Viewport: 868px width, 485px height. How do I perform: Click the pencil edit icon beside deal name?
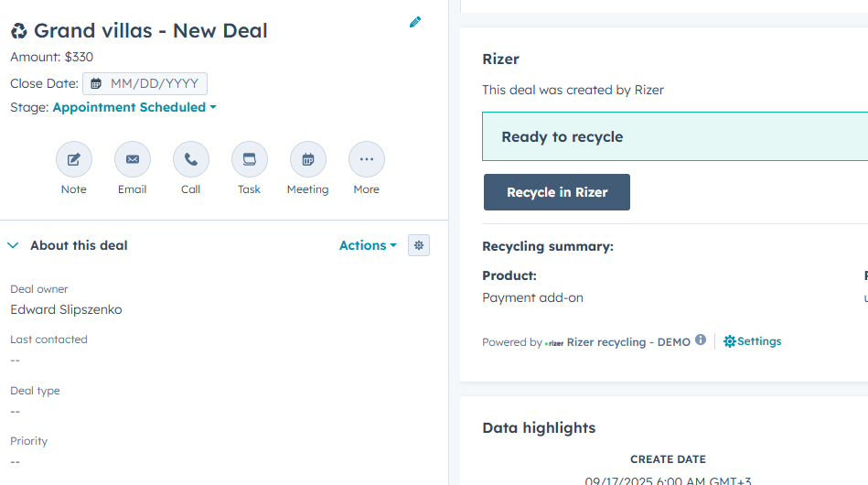[415, 22]
